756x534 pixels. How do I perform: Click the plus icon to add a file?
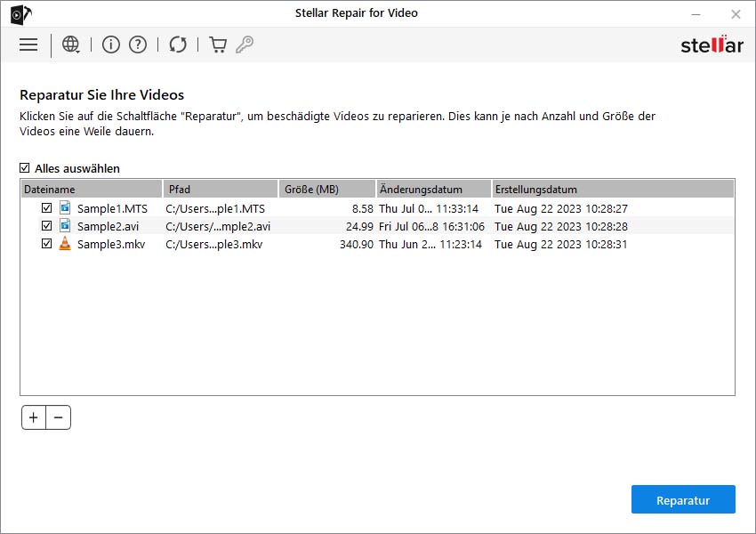coord(34,417)
